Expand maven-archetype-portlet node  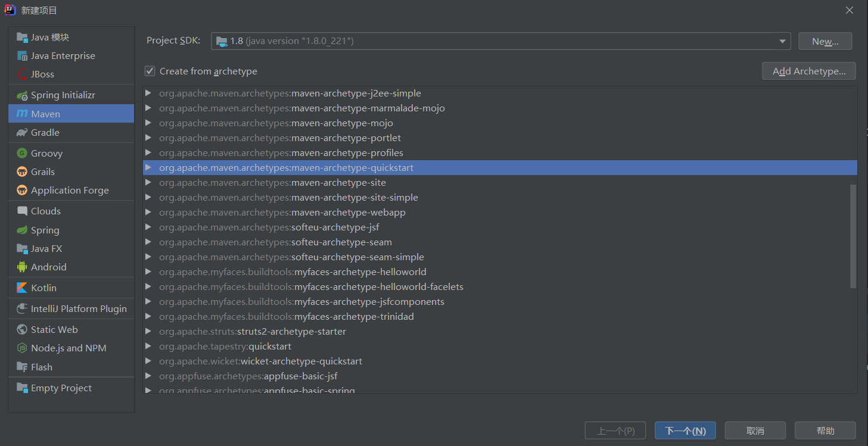[x=148, y=138]
